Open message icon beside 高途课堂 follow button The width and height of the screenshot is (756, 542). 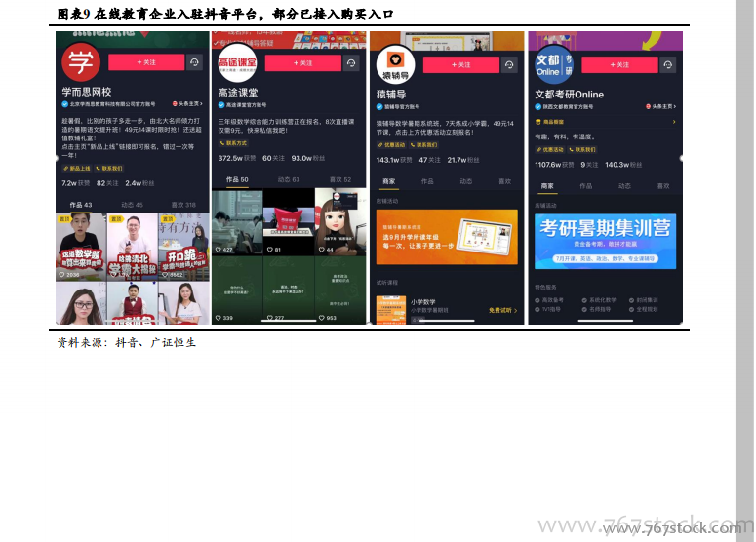tap(351, 63)
